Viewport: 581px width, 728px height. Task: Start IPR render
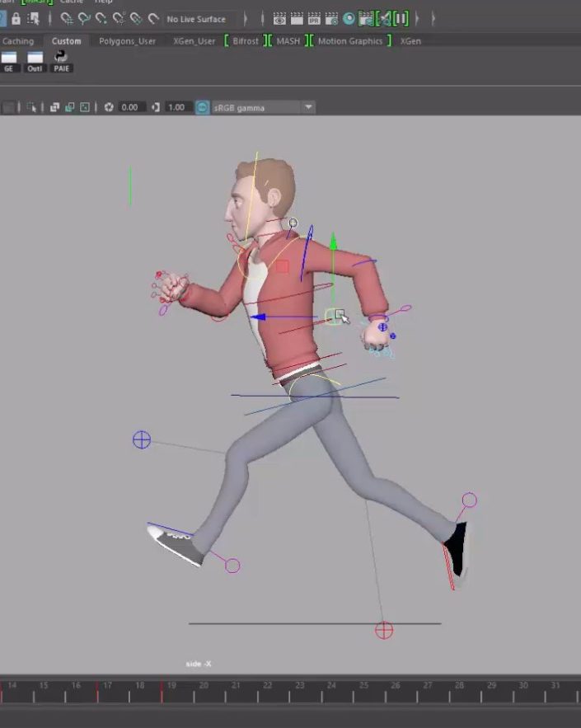[x=314, y=19]
